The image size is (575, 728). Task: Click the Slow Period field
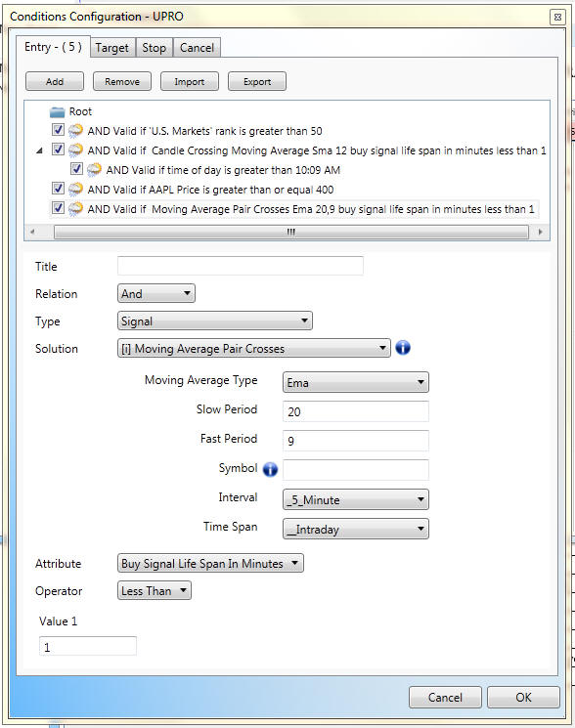(355, 411)
